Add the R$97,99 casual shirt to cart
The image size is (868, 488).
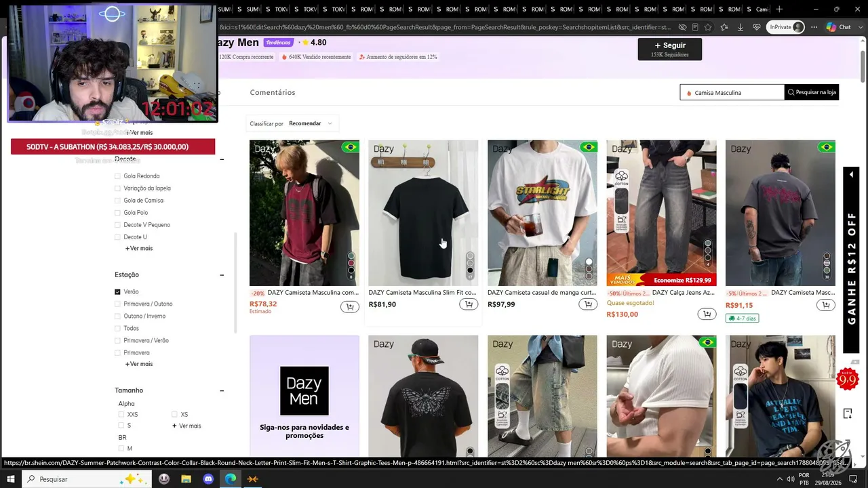588,305
